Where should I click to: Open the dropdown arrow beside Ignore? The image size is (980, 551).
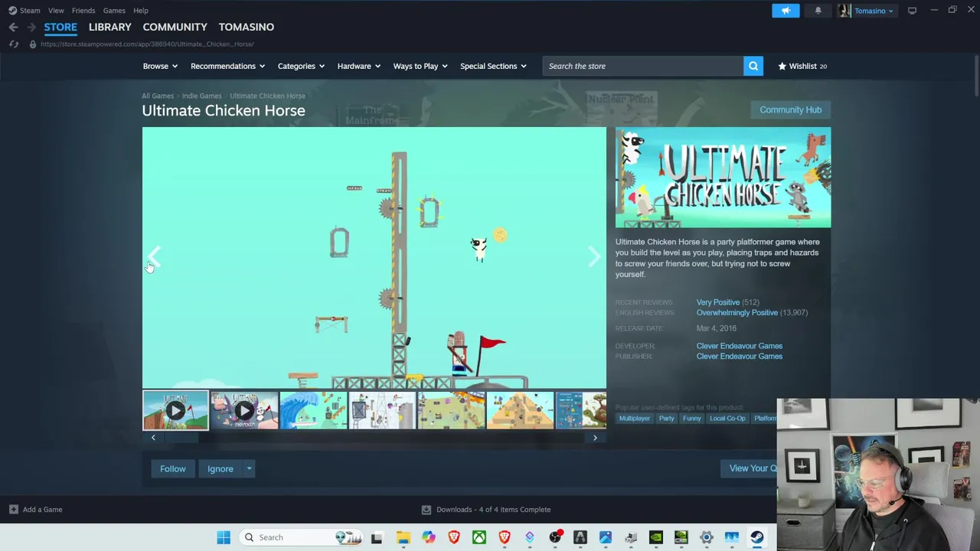pos(249,468)
